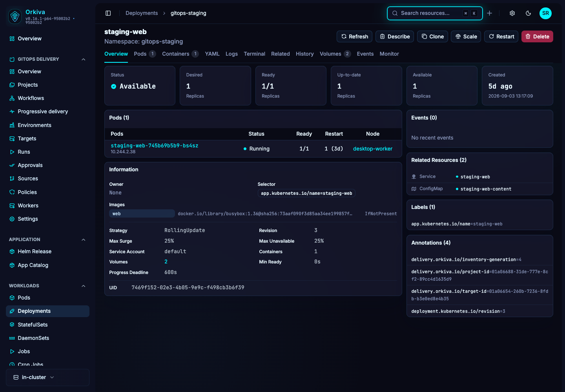Collapse the GitOps Delivery section
This screenshot has width=565, height=392.
pyautogui.click(x=83, y=59)
